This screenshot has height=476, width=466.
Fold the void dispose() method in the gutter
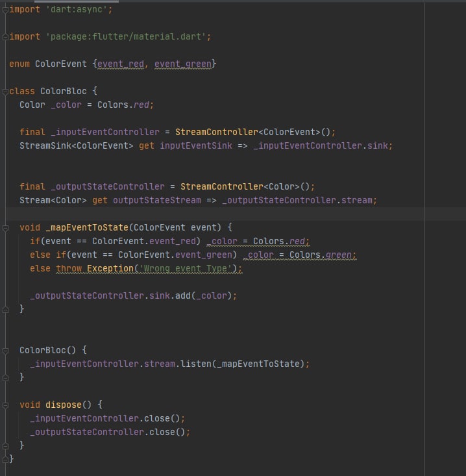coord(5,405)
